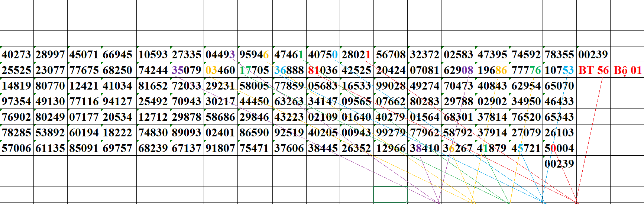This screenshot has width=644, height=204.
Task: Select the cell containing 40273
Action: coord(17,55)
